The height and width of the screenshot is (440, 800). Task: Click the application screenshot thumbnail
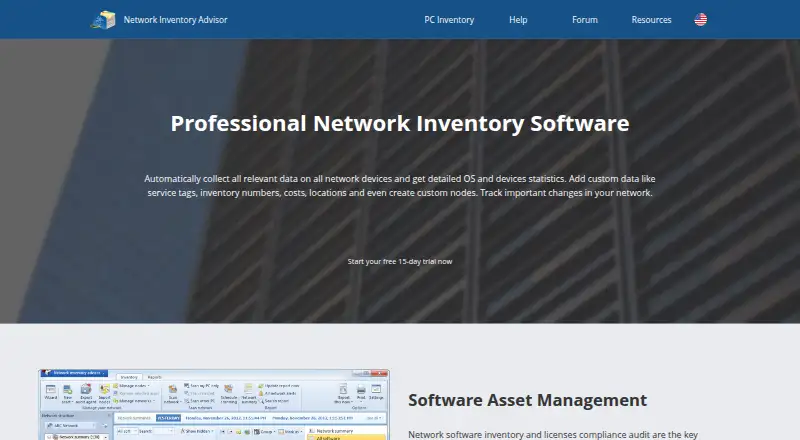pyautogui.click(x=214, y=404)
